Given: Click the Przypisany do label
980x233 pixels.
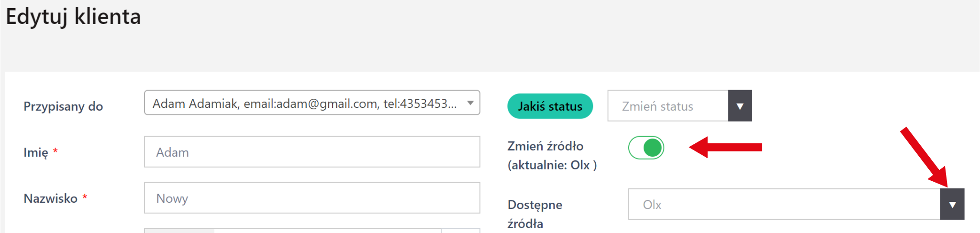Looking at the screenshot, I should (x=63, y=106).
